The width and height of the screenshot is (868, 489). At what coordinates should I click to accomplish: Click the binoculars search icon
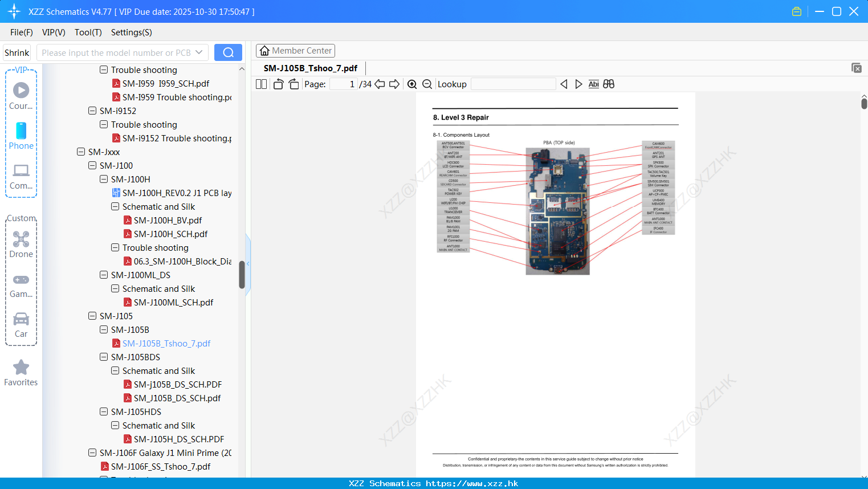pyautogui.click(x=609, y=84)
